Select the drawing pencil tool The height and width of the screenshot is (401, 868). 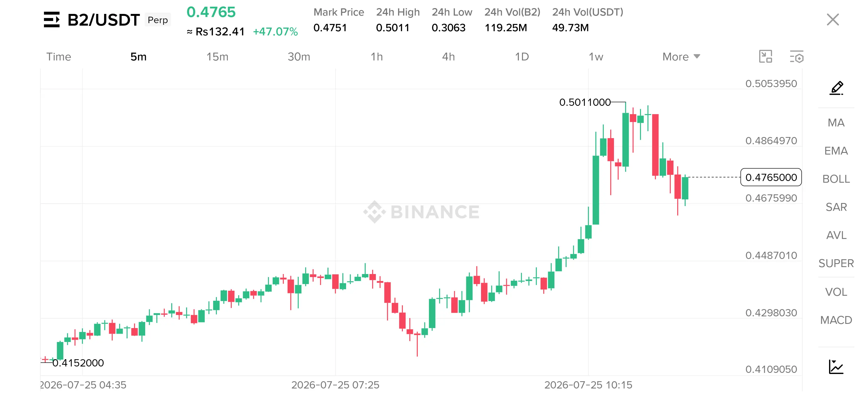click(x=836, y=88)
